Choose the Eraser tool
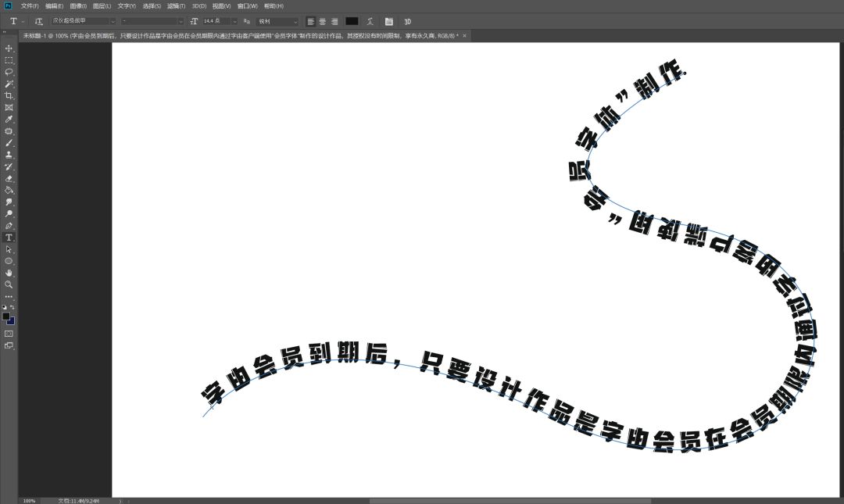 click(9, 178)
